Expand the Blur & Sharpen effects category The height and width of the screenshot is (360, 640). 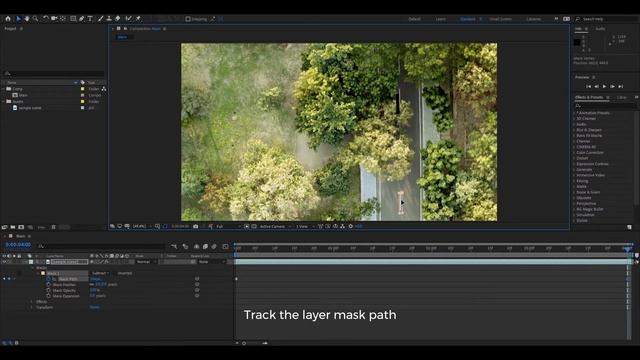click(x=574, y=130)
